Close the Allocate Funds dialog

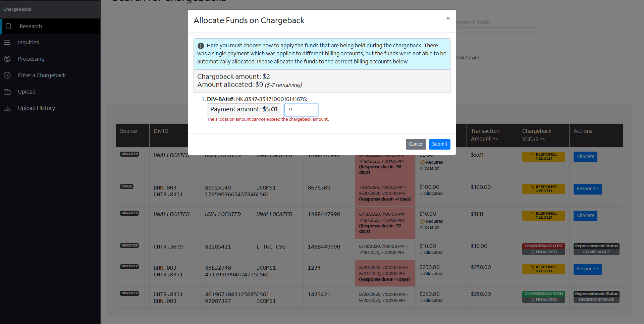click(448, 18)
